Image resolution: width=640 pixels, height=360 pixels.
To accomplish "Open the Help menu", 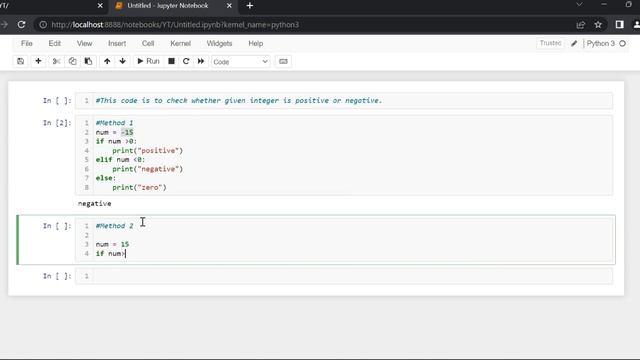I will [x=256, y=44].
